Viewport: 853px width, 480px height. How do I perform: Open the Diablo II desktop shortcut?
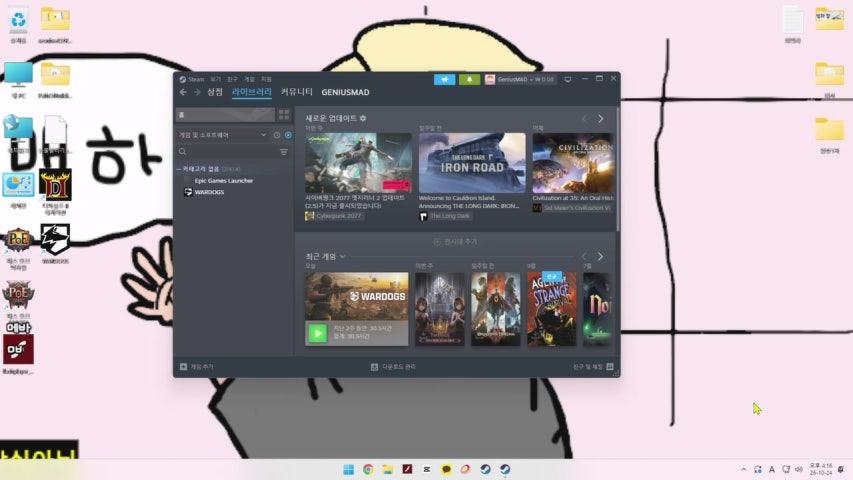point(55,192)
